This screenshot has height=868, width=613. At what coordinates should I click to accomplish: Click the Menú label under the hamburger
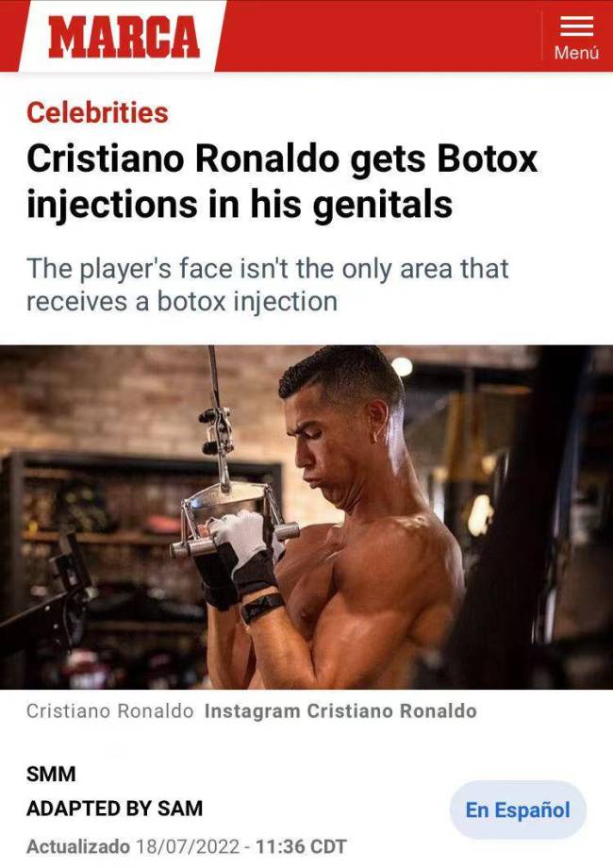[x=576, y=53]
